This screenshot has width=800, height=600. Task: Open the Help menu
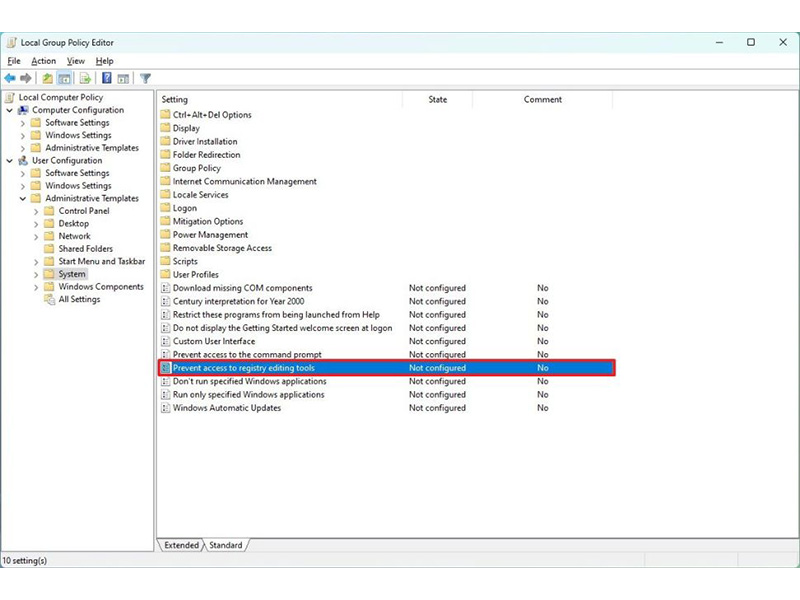(x=105, y=61)
